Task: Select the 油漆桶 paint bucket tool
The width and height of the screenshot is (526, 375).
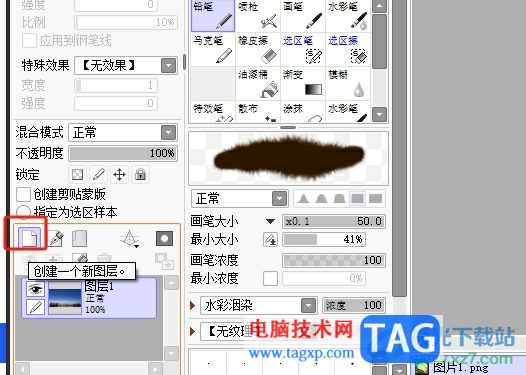Action: [258, 83]
